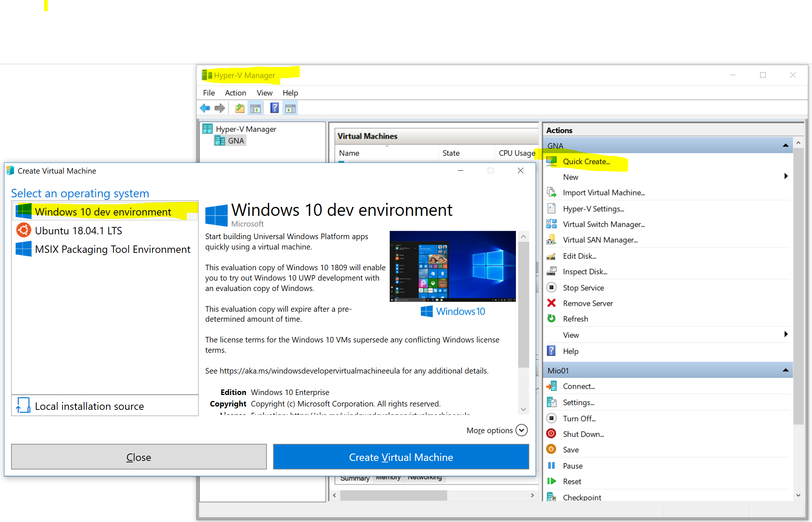
Task: Select Hyper-V Manager root tree node
Action: point(246,129)
